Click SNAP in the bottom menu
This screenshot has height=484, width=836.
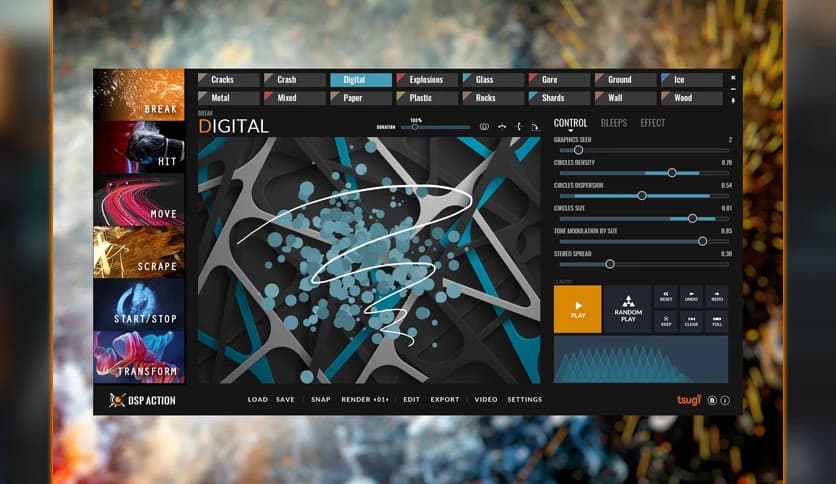pos(321,399)
